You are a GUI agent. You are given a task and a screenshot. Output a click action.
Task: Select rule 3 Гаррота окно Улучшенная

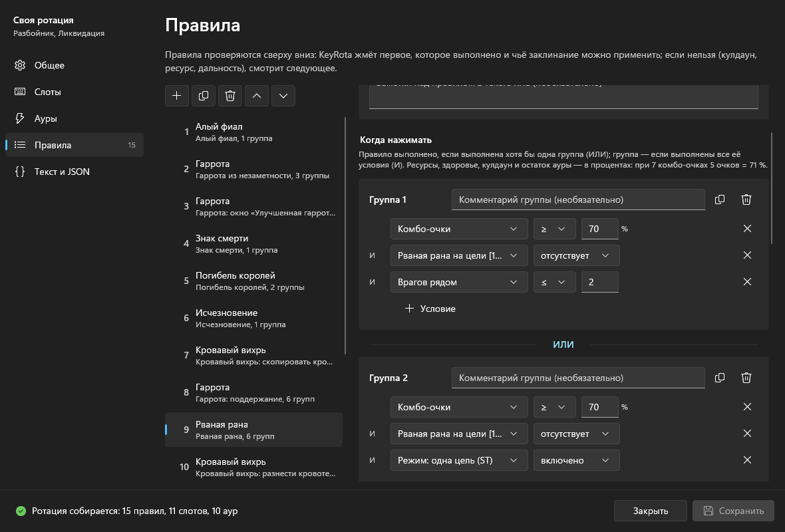254,206
